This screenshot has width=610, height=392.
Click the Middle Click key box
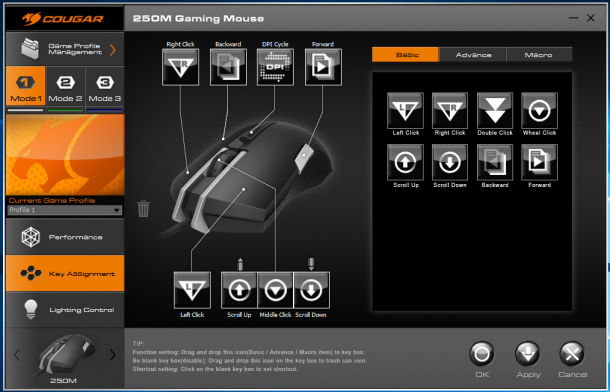(x=275, y=290)
